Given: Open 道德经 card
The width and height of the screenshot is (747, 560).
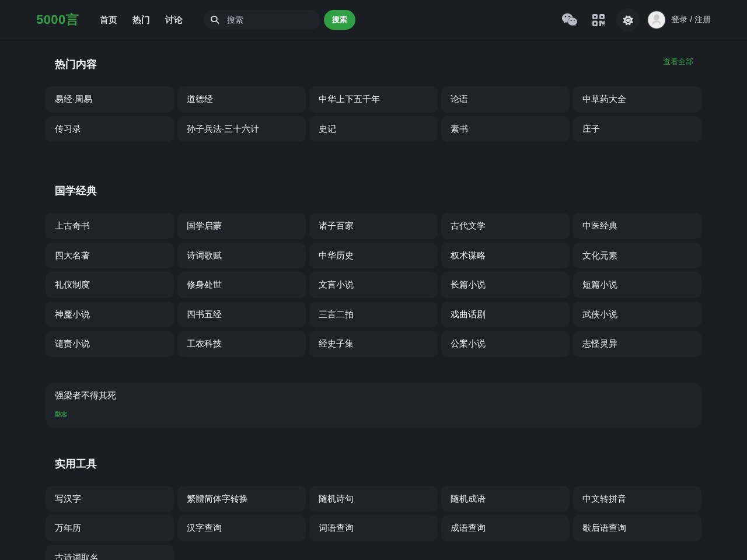Looking at the screenshot, I should pyautogui.click(x=242, y=99).
